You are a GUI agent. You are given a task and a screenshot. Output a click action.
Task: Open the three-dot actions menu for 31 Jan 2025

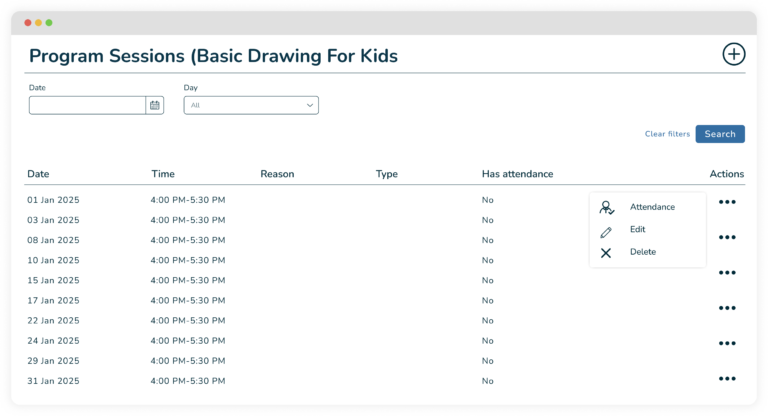[727, 379]
